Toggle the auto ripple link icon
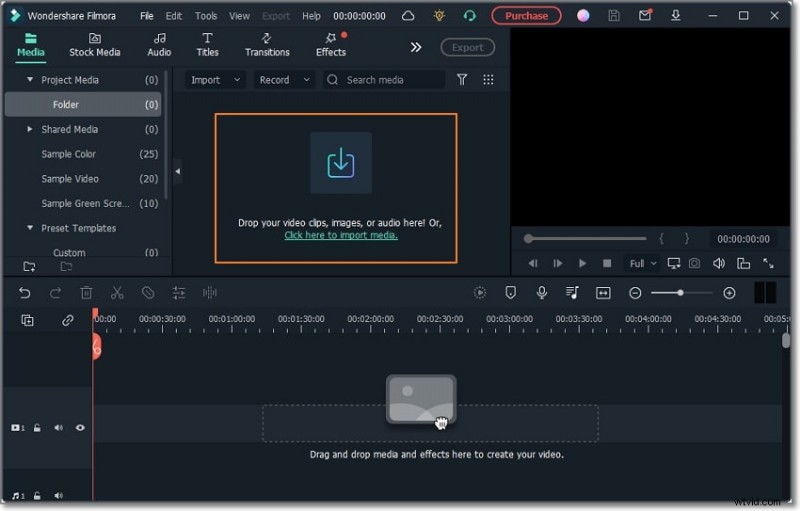The width and height of the screenshot is (800, 511). point(67,320)
